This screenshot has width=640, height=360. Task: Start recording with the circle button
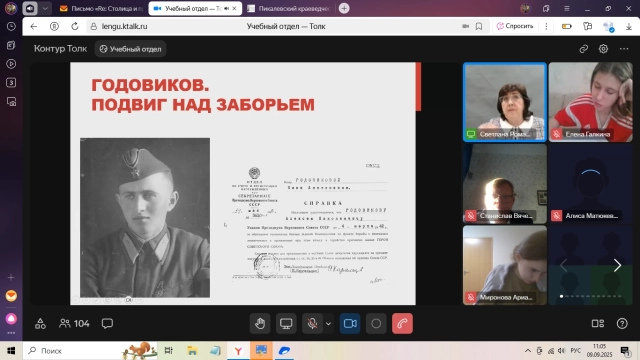pyautogui.click(x=376, y=324)
